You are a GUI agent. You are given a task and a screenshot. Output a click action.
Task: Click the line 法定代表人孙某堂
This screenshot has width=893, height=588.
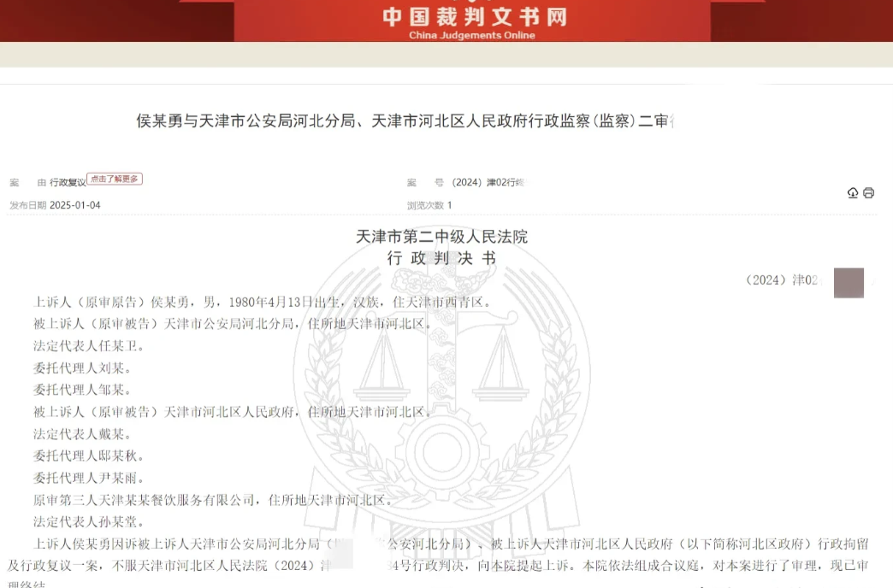tap(89, 522)
